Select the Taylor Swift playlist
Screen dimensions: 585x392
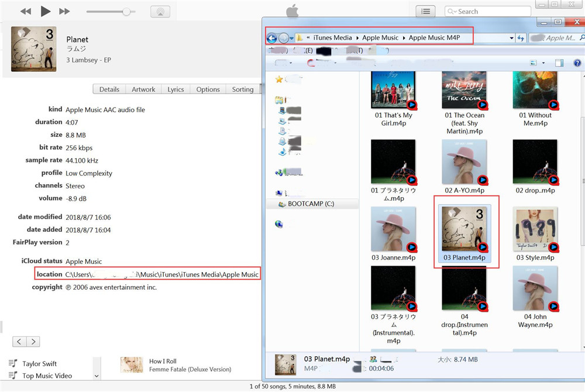(x=39, y=364)
